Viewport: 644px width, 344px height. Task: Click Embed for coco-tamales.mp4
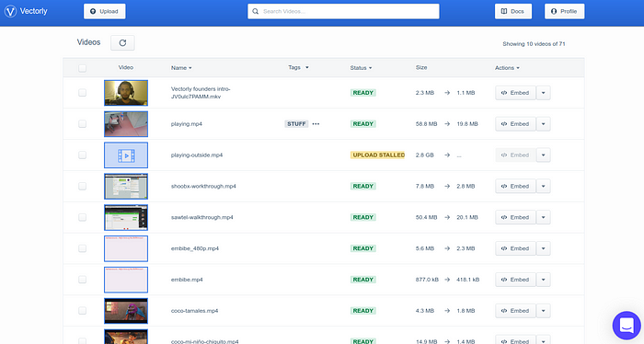coord(515,311)
